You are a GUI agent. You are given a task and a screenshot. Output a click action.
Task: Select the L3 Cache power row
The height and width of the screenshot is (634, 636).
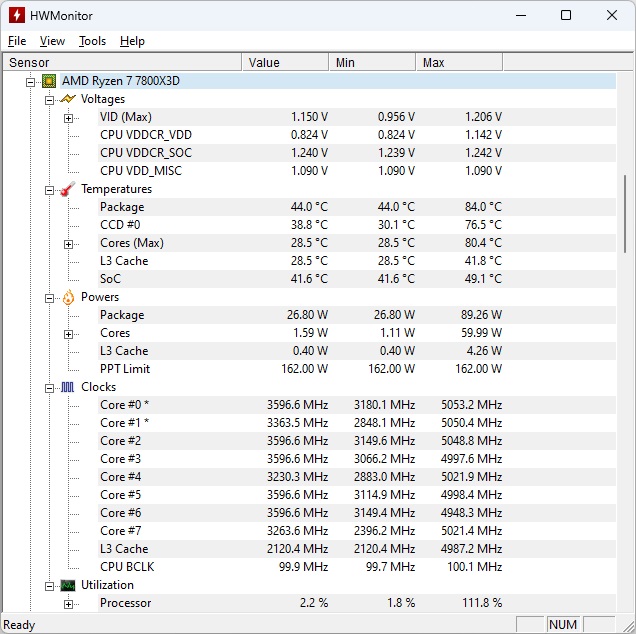click(x=357, y=351)
